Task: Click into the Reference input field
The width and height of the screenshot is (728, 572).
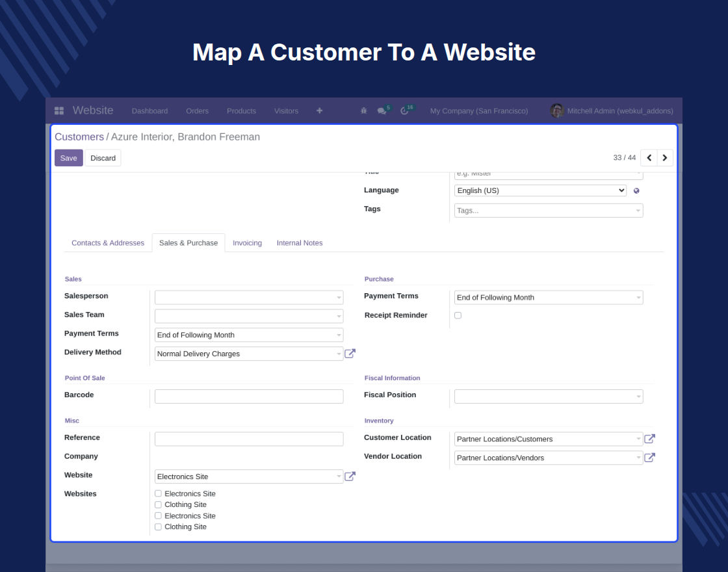Action: point(249,439)
